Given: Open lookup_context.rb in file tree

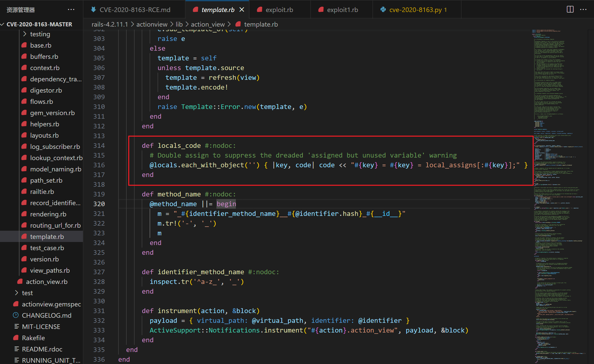Looking at the screenshot, I should pos(56,158).
